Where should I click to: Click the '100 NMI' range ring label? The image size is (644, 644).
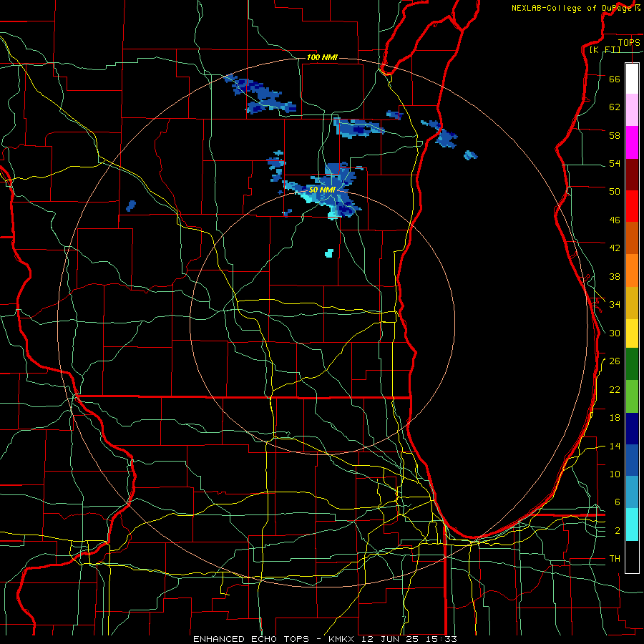coord(322,57)
